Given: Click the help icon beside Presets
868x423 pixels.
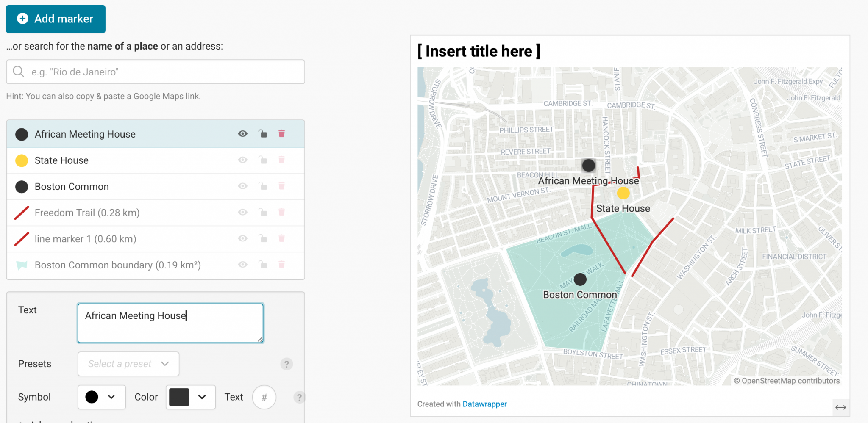Looking at the screenshot, I should point(287,364).
